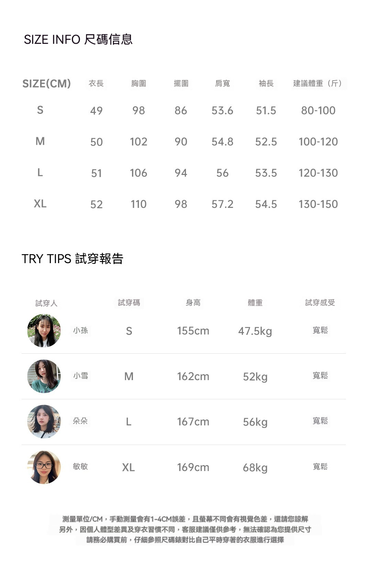Image resolution: width=371 pixels, height=588 pixels.
Task: Click the TRY TIPS 試穿報告 heading
Action: pyautogui.click(x=72, y=259)
